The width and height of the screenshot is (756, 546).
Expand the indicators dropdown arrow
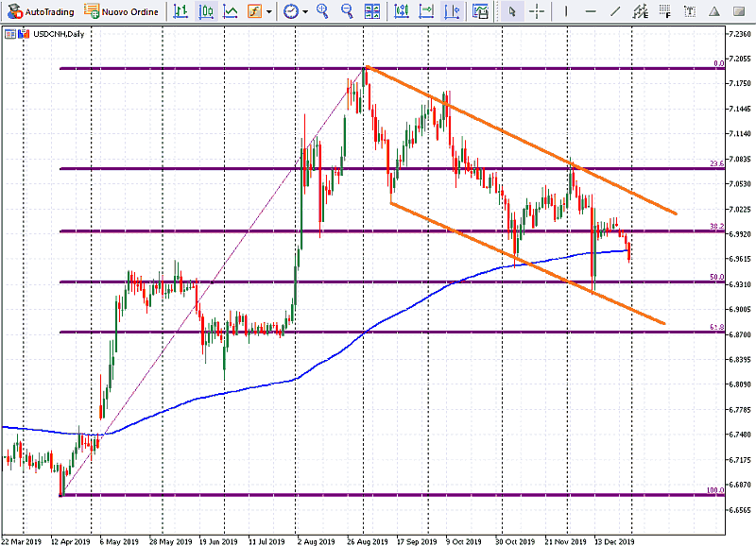click(x=269, y=11)
